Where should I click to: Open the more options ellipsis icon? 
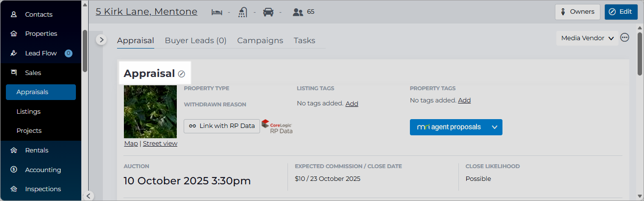tap(624, 38)
